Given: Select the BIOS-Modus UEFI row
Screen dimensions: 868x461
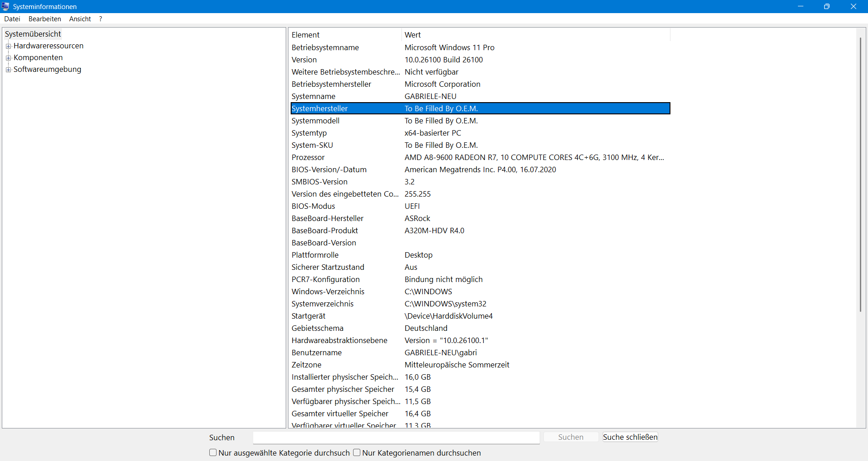Looking at the screenshot, I should click(x=480, y=206).
